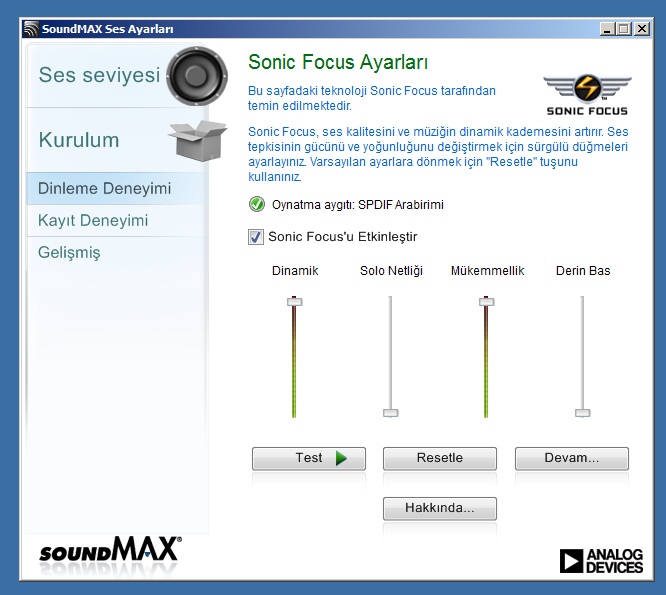Click the speaker icon beside Ses seviyesi

[x=197, y=76]
